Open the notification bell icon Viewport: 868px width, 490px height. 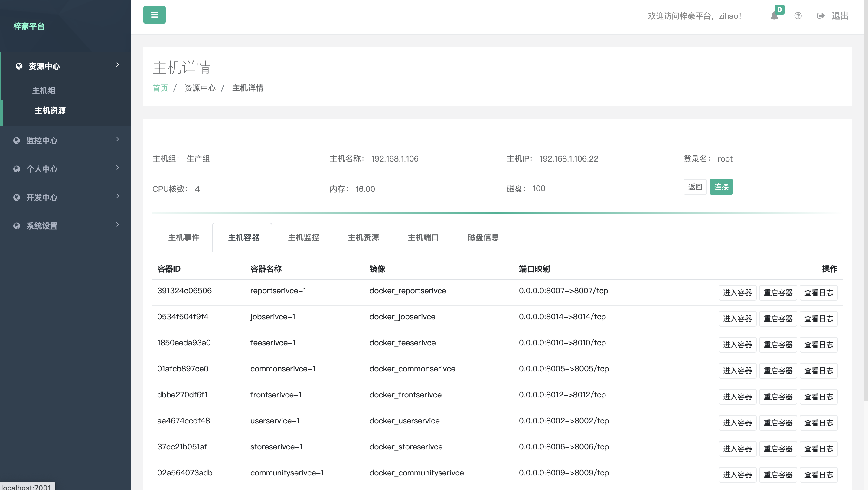[x=774, y=16]
